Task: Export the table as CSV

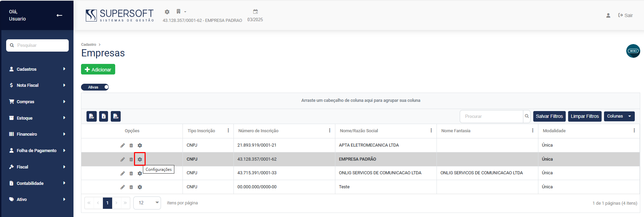Action: (x=116, y=117)
